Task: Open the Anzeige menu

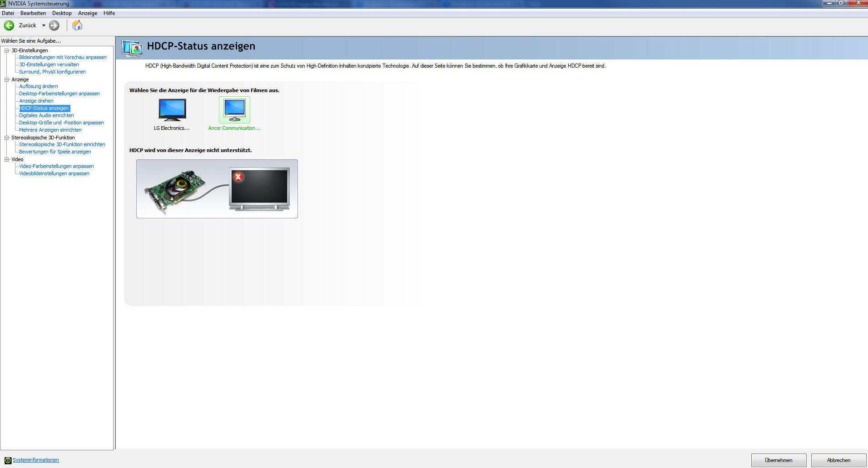Action: pyautogui.click(x=88, y=13)
